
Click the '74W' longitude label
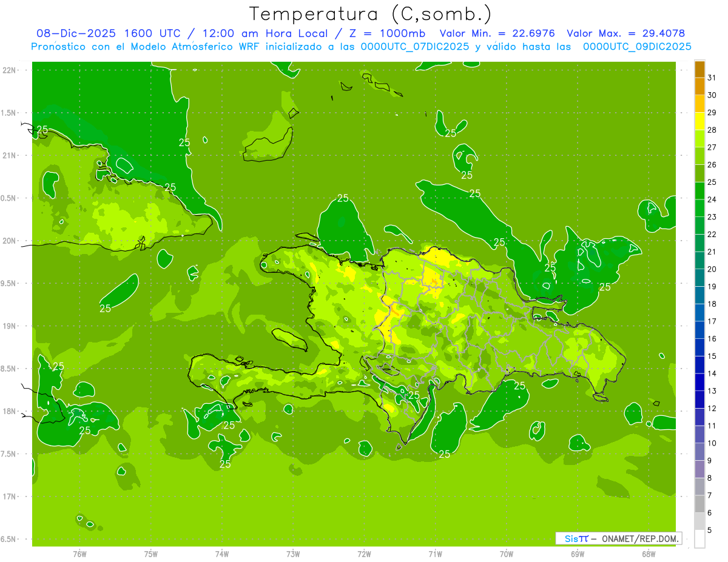pos(221,554)
